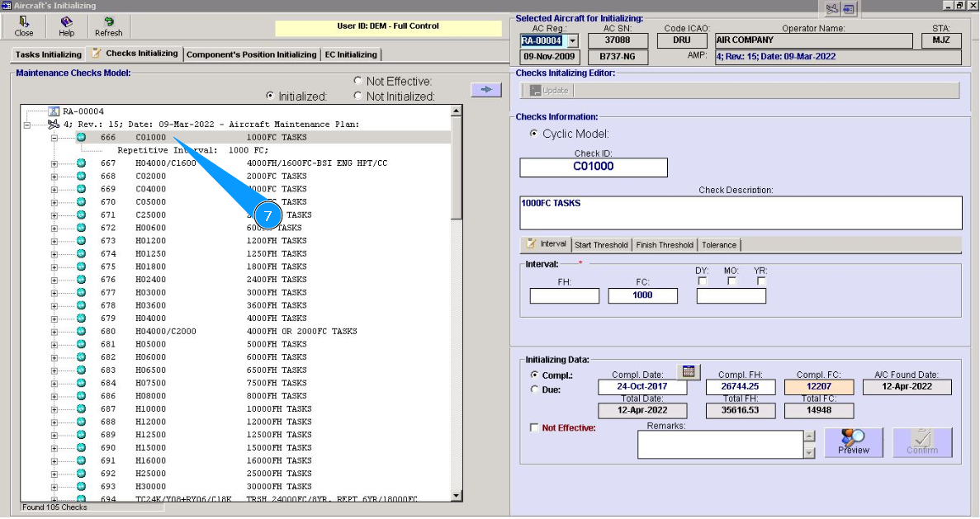The width and height of the screenshot is (980, 519).
Task: Select the Not Initialized radio option
Action: [357, 96]
